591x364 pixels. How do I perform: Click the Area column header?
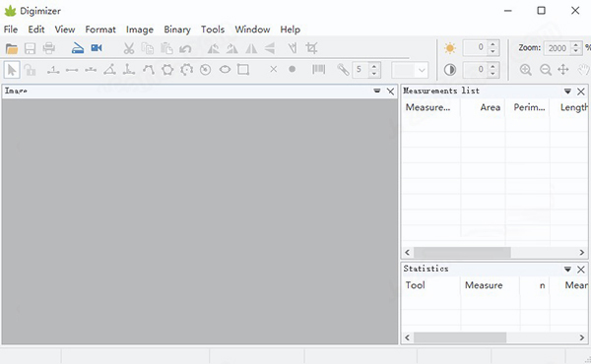tap(483, 107)
